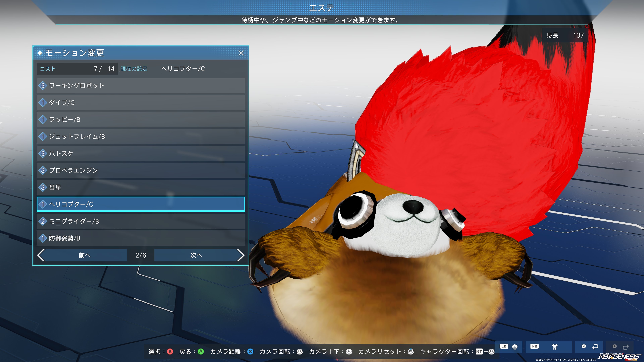Go to previous page with 前へ
Viewport: 644px width, 362px height.
click(85, 255)
